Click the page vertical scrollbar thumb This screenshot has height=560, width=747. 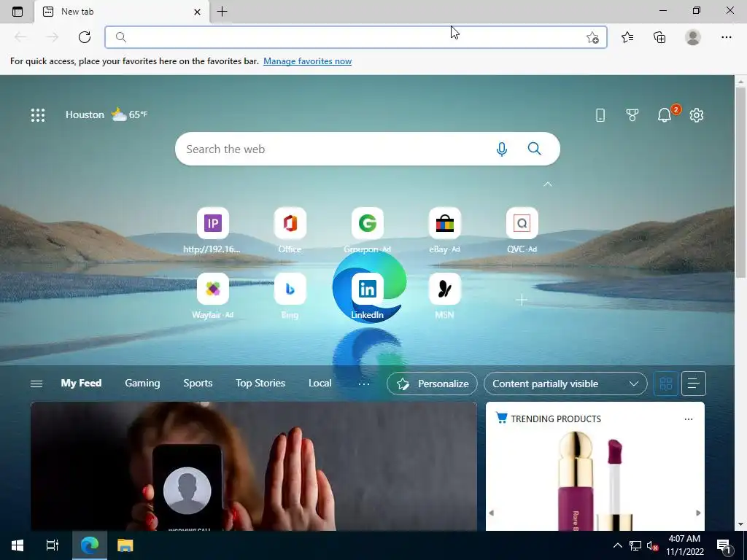point(740,183)
